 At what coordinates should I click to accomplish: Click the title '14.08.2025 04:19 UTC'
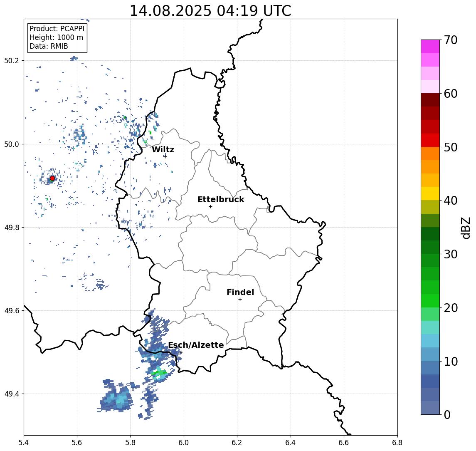pyautogui.click(x=210, y=11)
